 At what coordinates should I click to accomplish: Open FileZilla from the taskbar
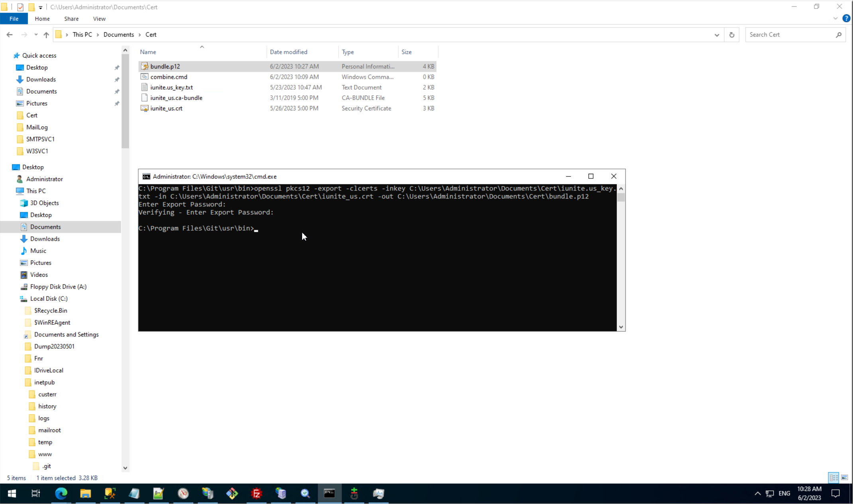(257, 493)
